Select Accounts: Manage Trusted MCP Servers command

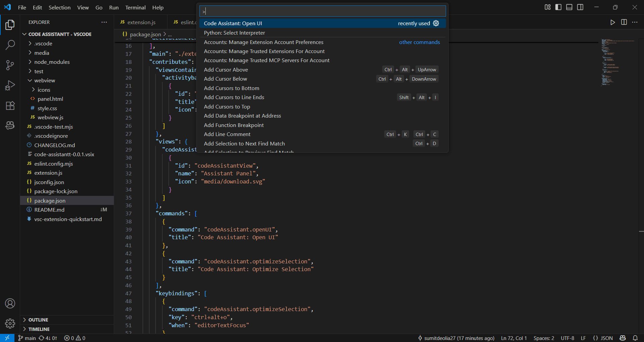pyautogui.click(x=323, y=60)
